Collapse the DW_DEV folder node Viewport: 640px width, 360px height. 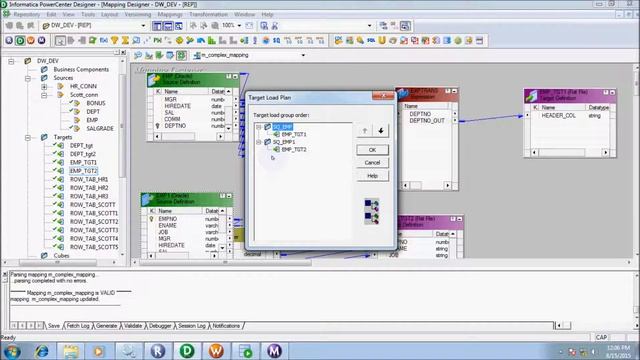pyautogui.click(x=11, y=61)
